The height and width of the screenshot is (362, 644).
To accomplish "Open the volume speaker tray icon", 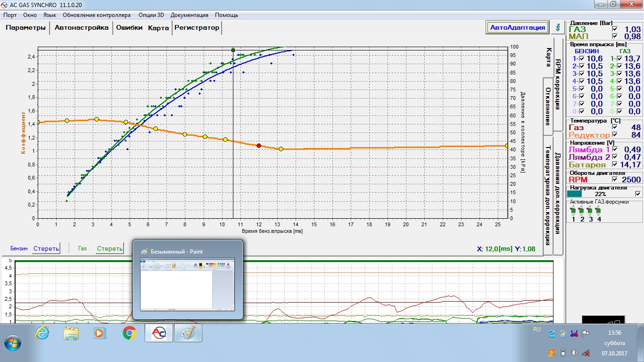I will point(574,353).
